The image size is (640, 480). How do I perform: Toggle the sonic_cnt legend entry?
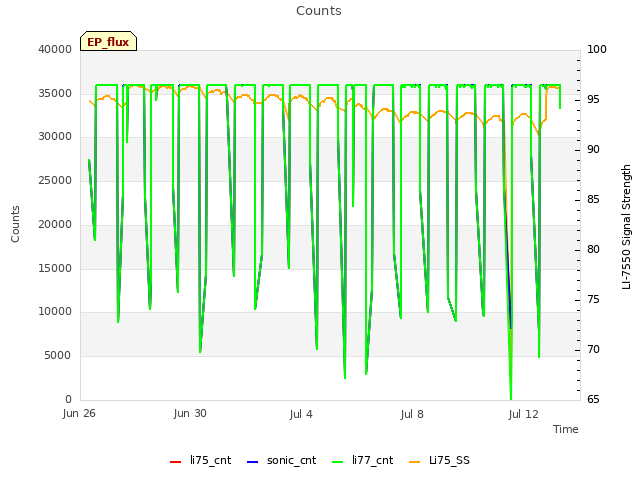click(x=282, y=460)
